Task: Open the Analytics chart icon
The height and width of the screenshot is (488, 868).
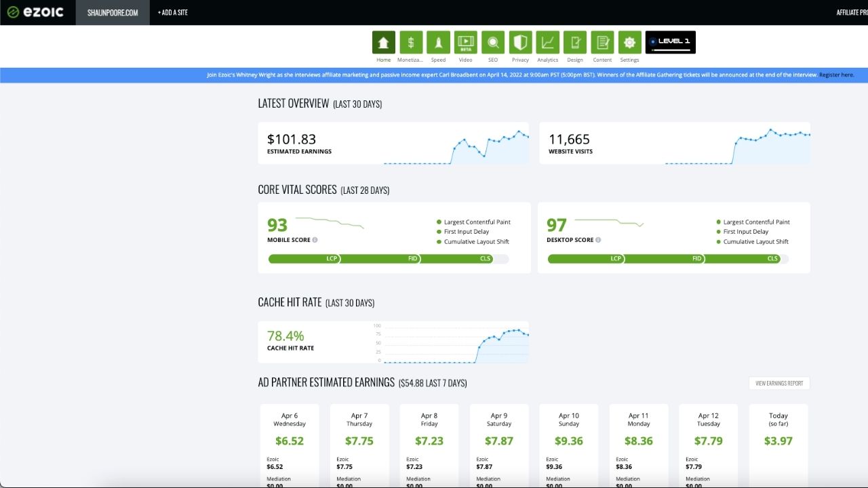Action: pyautogui.click(x=547, y=43)
